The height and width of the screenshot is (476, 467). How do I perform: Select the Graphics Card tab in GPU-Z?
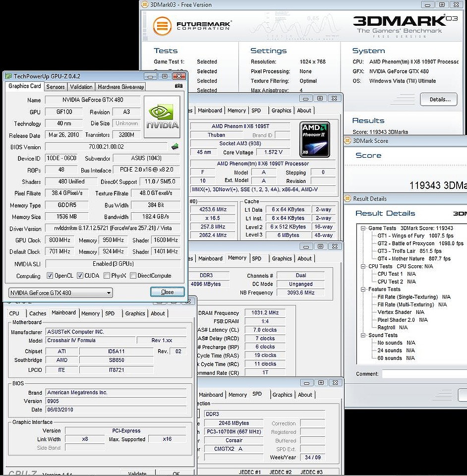point(25,86)
